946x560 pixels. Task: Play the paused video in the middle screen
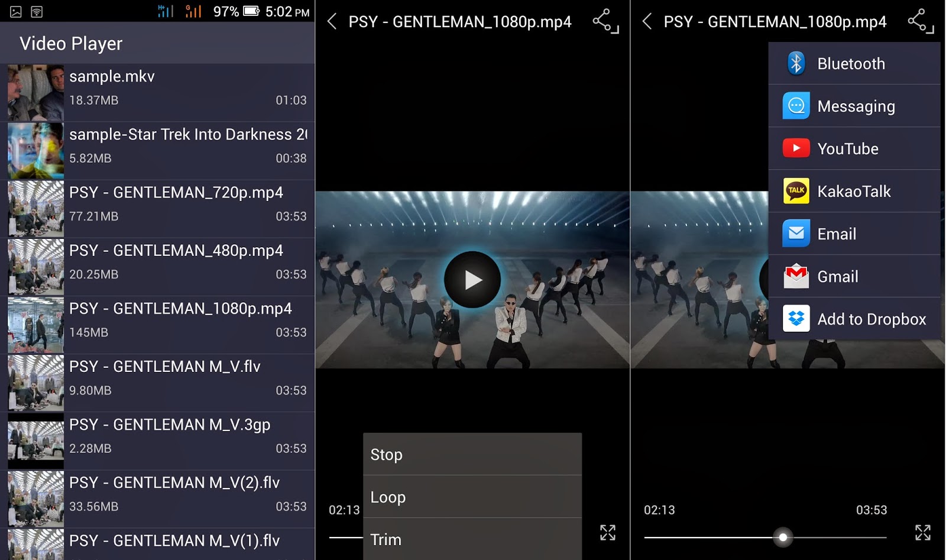point(472,280)
